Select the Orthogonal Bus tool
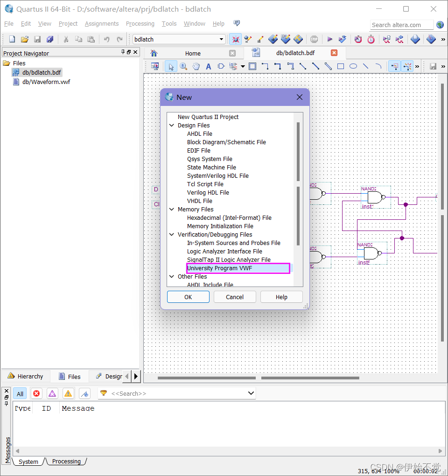The image size is (448, 476). coord(277,66)
